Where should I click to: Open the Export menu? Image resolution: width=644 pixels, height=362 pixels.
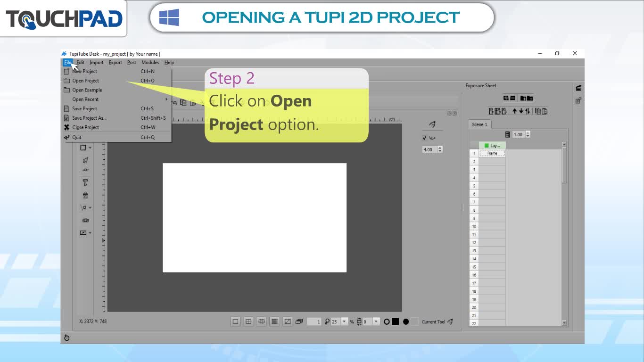click(116, 62)
